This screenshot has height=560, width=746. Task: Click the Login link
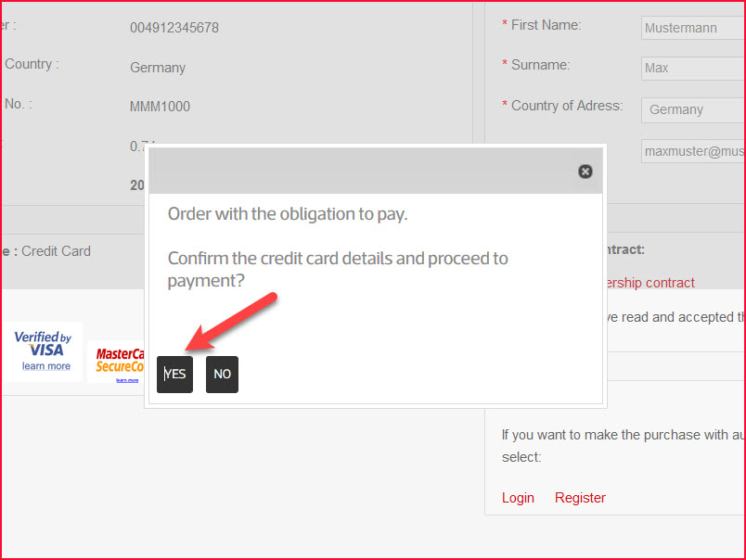coord(518,498)
